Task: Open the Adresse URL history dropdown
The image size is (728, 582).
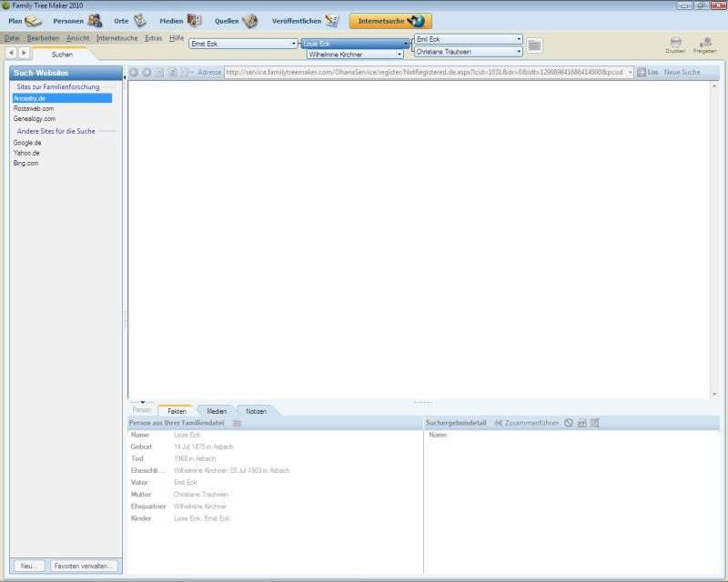Action: coord(630,73)
